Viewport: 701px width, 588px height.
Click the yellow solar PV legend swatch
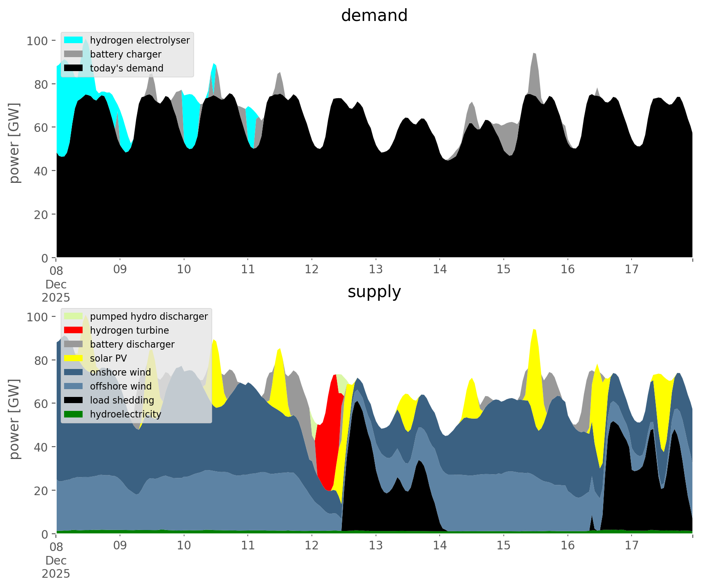[73, 358]
